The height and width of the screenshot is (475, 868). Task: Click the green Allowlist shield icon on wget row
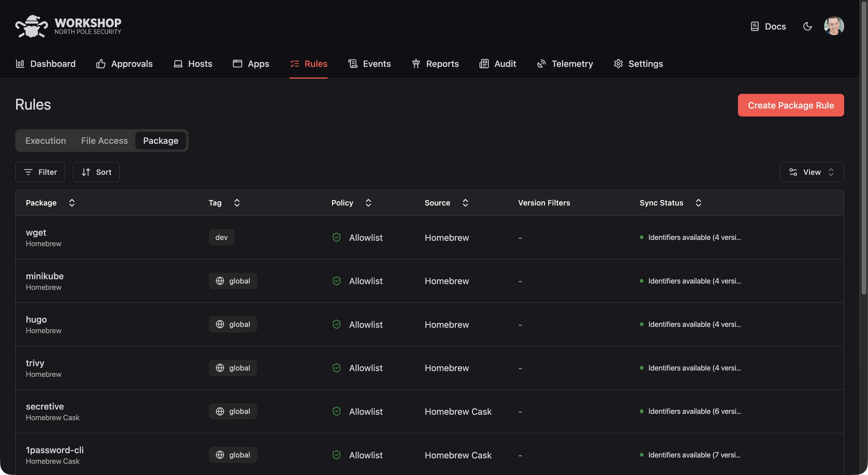336,237
